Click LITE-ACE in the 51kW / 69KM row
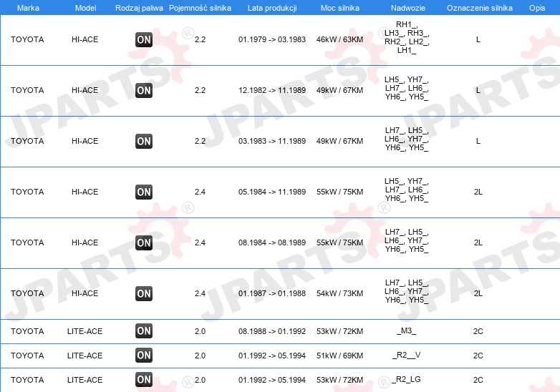Screen dimensions: 560x392 pos(85,356)
